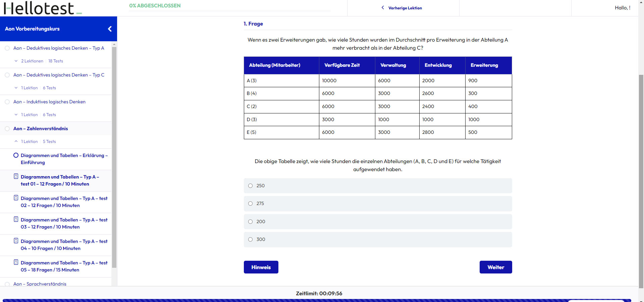This screenshot has width=644, height=302.
Task: Click the arrow before Vorherige Lektion
Action: pyautogui.click(x=383, y=8)
